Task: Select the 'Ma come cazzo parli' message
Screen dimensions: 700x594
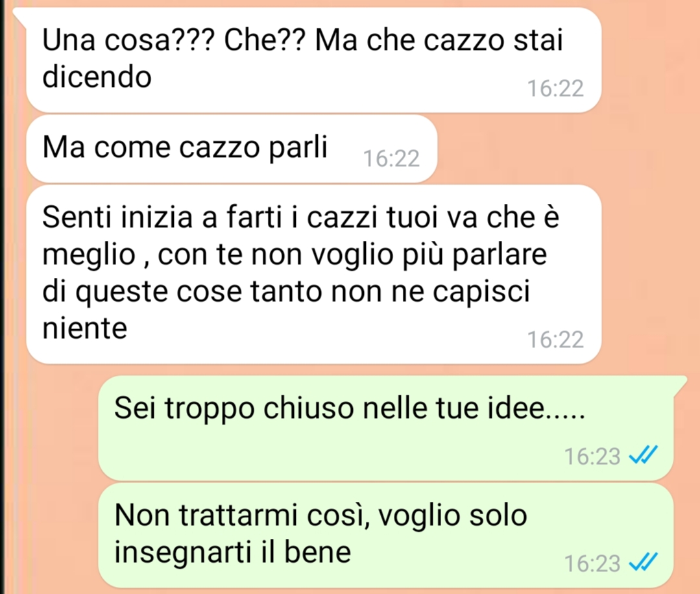Action: (x=231, y=149)
